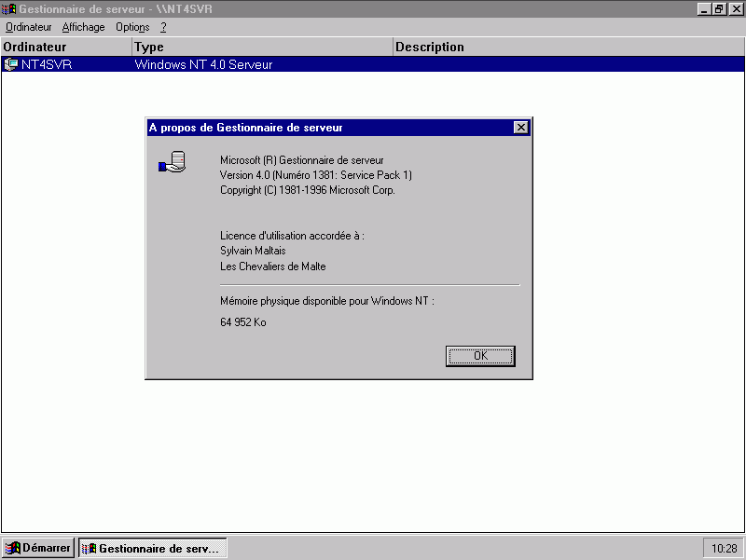746x560 pixels.
Task: Click the Description column header
Action: coord(569,47)
